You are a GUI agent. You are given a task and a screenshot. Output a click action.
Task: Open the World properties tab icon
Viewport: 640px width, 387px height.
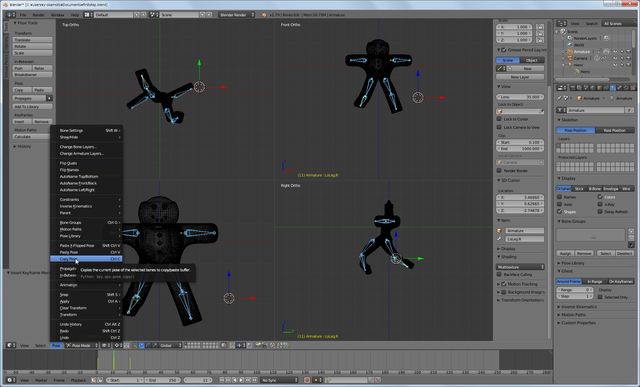point(592,88)
